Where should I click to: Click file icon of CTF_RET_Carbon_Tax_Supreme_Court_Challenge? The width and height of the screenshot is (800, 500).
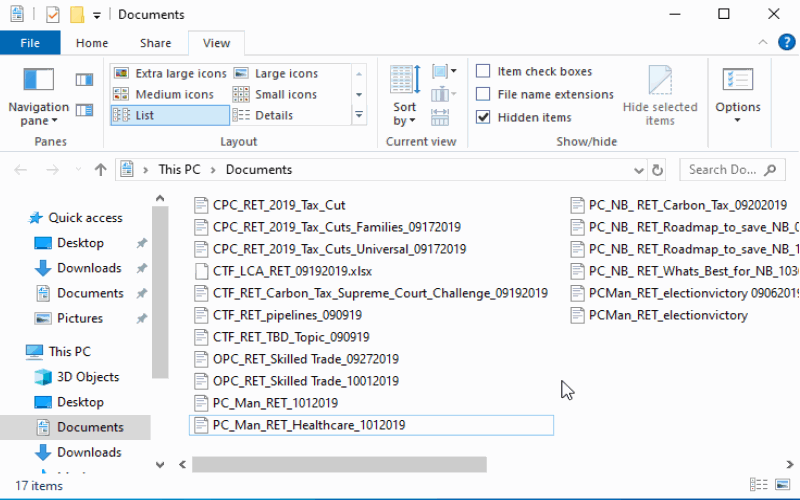(x=201, y=293)
